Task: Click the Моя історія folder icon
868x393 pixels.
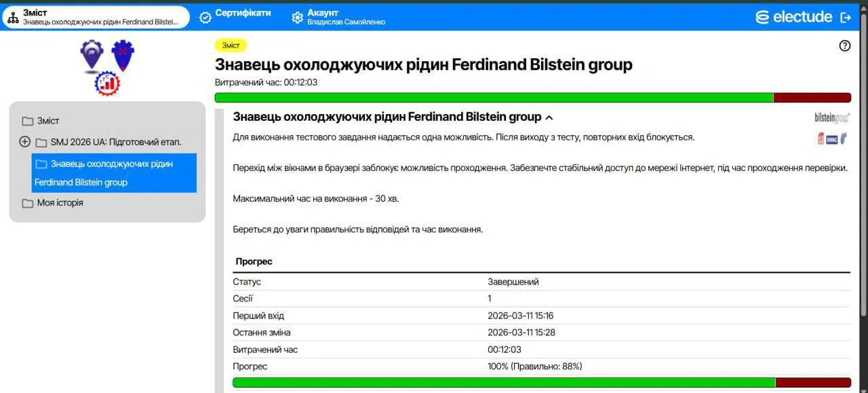Action: (x=28, y=203)
